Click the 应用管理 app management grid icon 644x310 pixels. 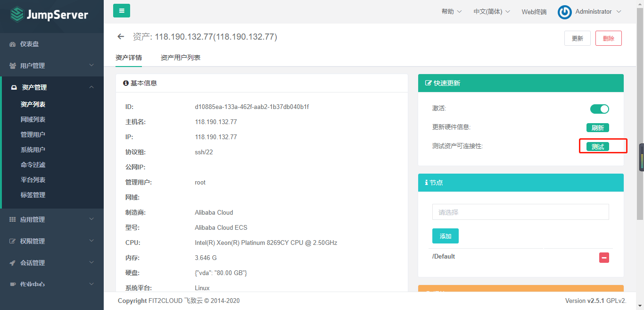[13, 219]
